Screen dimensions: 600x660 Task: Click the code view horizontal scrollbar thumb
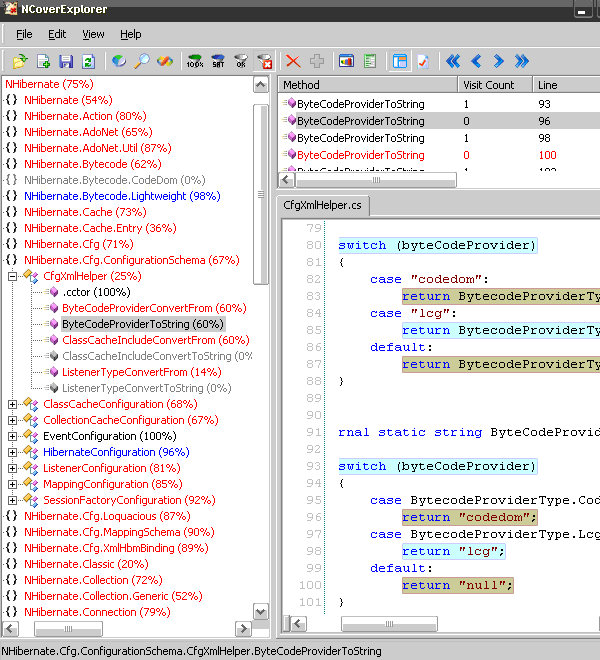(x=389, y=624)
